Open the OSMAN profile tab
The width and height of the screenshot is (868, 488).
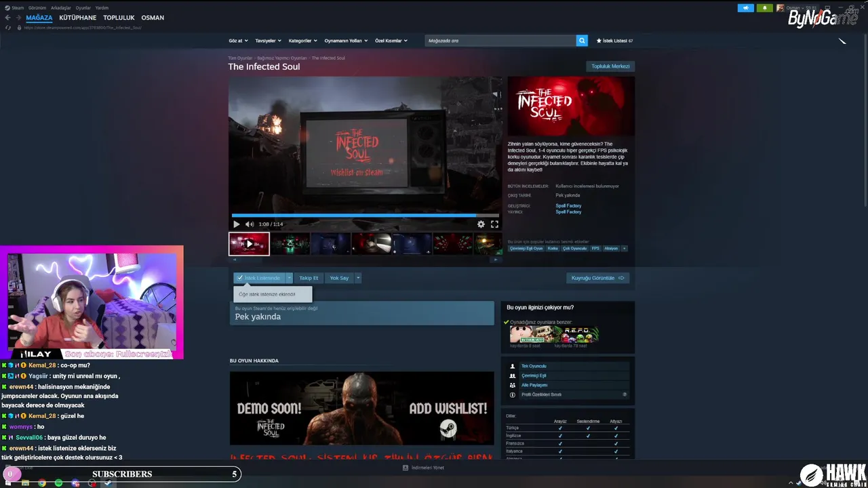point(153,18)
